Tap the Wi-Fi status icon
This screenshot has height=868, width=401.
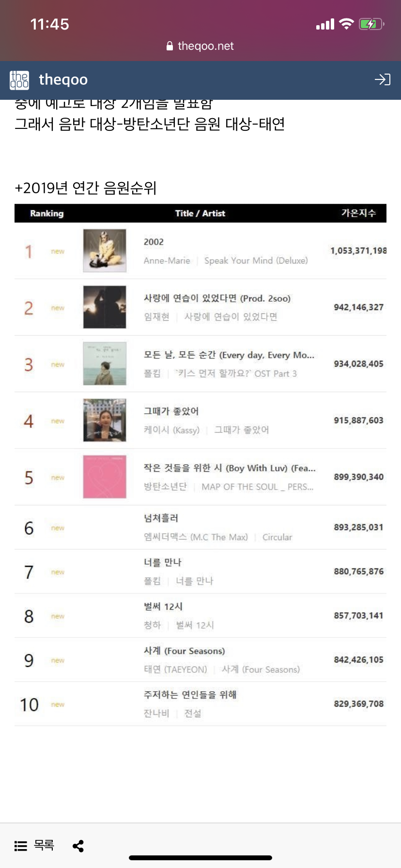tap(346, 24)
